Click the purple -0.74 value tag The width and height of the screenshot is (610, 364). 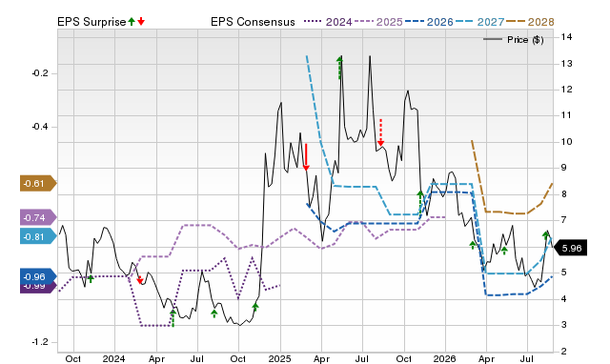click(x=38, y=217)
